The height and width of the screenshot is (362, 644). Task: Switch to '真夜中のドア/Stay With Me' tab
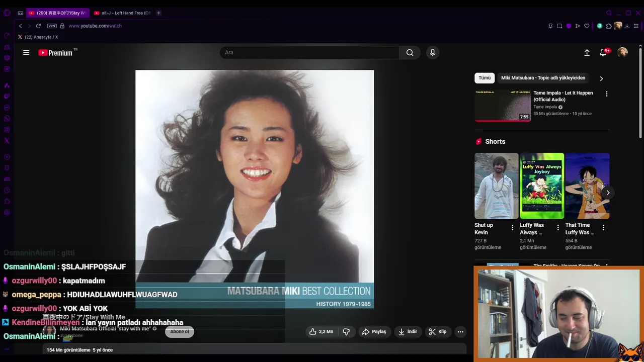pos(57,13)
